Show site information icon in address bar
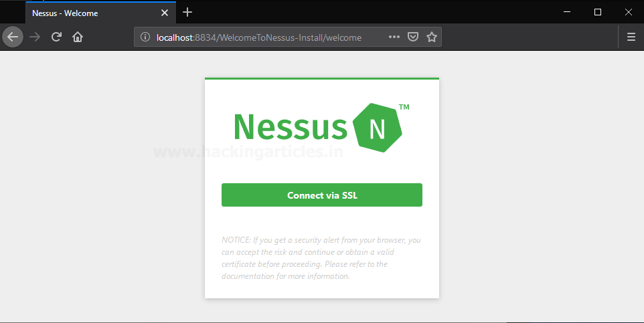 [x=145, y=37]
